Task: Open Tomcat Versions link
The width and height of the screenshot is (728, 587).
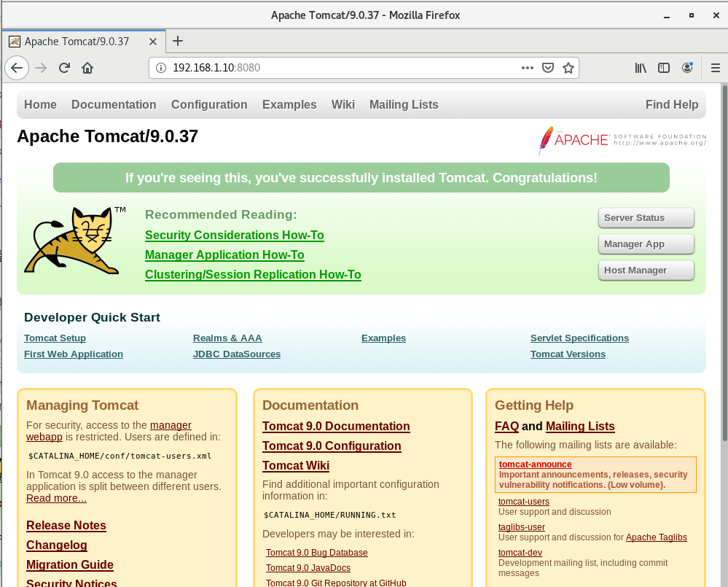Action: 568,354
